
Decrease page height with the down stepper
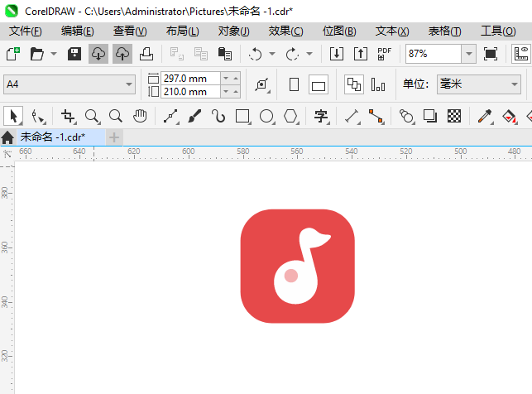(226, 92)
